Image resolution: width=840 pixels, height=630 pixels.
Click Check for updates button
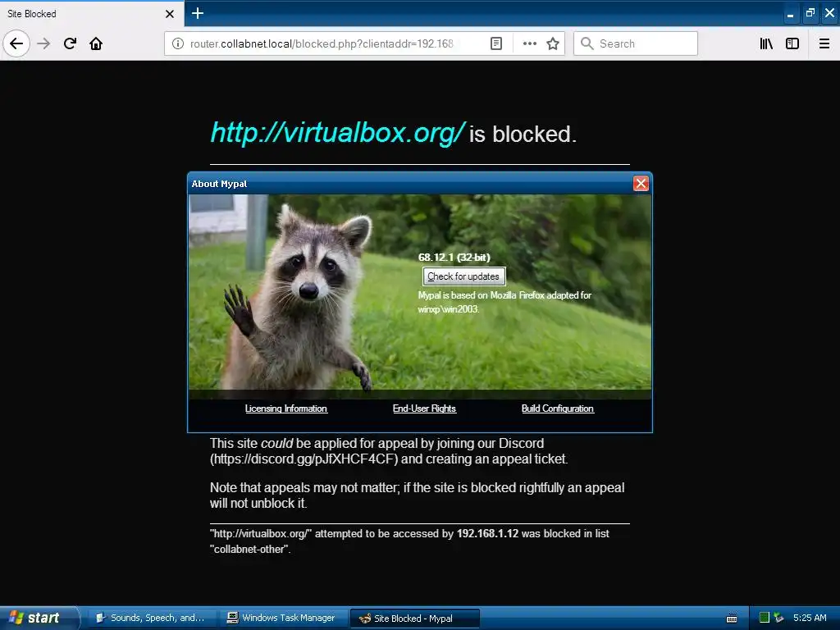pos(463,276)
